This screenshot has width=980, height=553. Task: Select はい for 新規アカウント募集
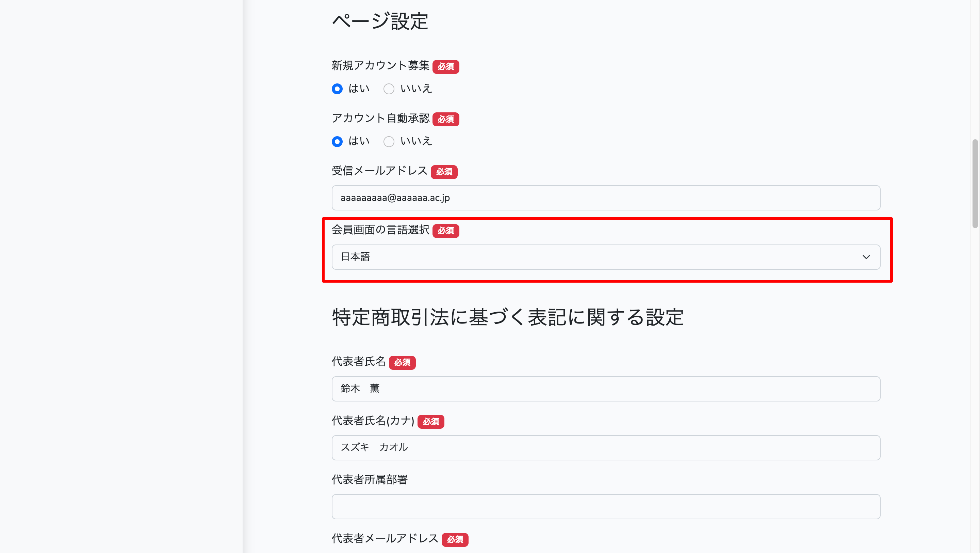337,89
